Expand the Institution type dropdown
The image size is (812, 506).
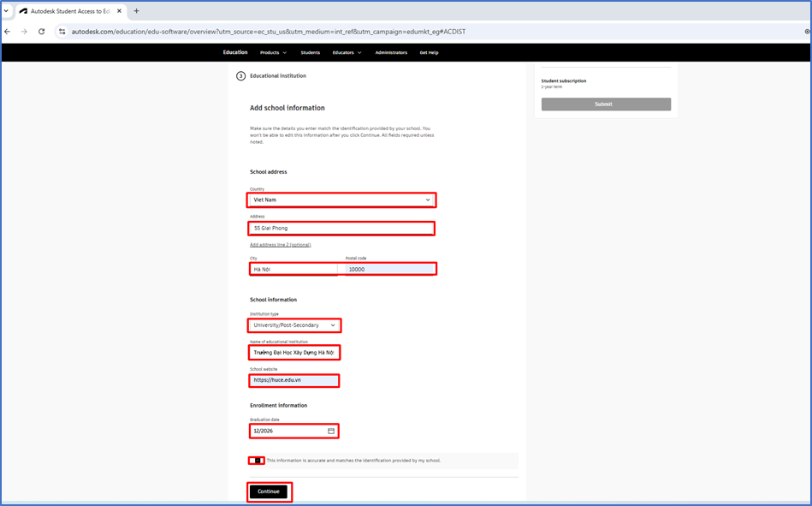click(294, 325)
